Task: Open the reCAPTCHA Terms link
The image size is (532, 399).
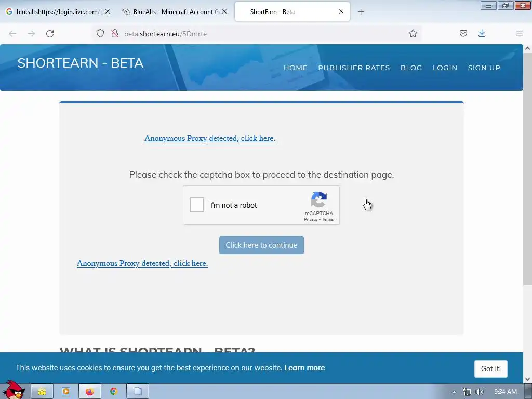Action: point(327,220)
